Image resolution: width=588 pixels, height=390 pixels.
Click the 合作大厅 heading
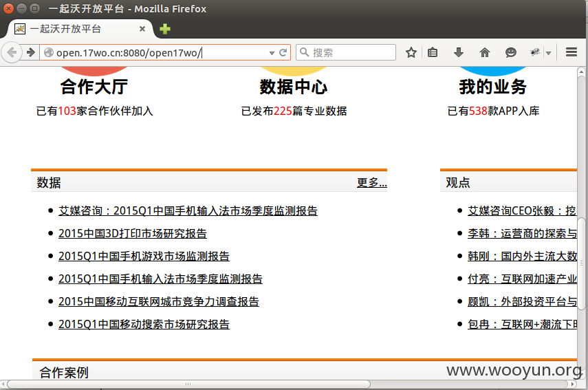pyautogui.click(x=94, y=87)
